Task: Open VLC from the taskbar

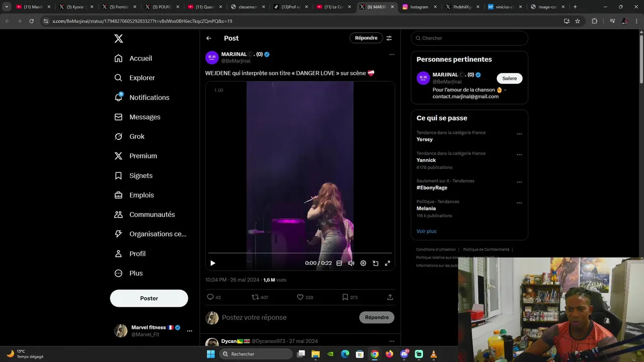Action: (x=434, y=354)
